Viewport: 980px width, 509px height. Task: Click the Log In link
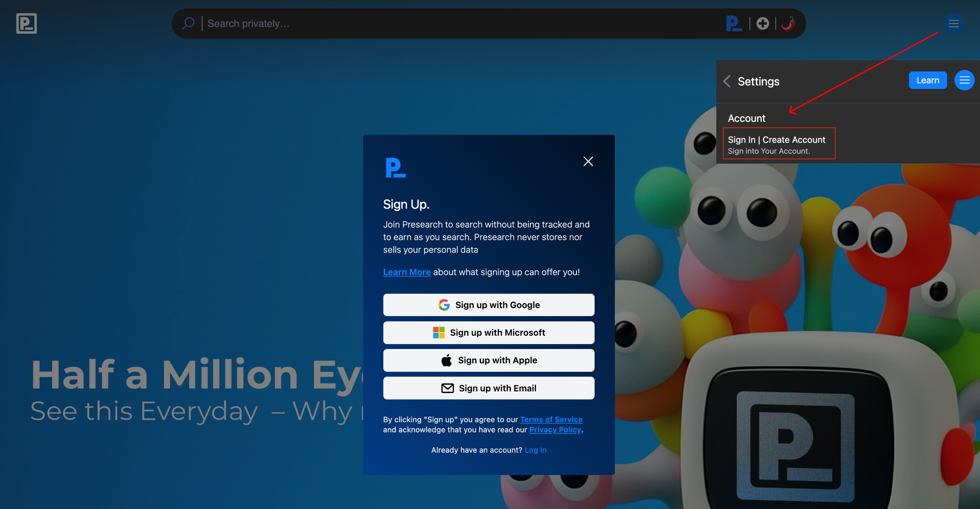pos(535,450)
